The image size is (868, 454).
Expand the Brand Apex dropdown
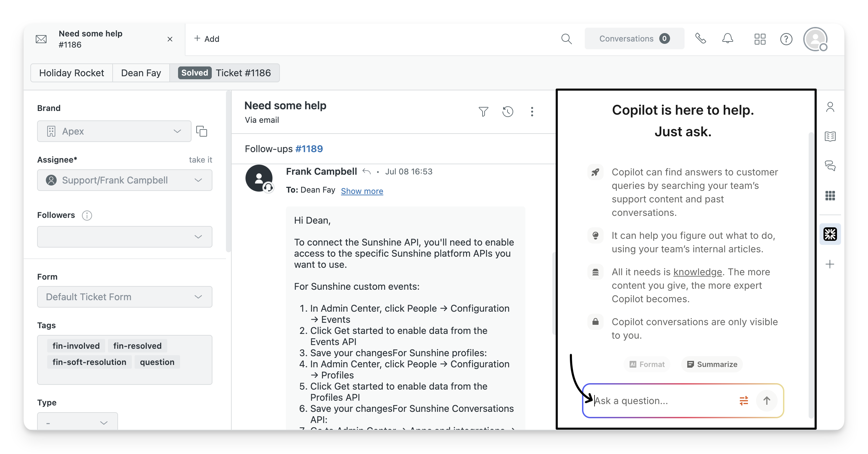[114, 131]
